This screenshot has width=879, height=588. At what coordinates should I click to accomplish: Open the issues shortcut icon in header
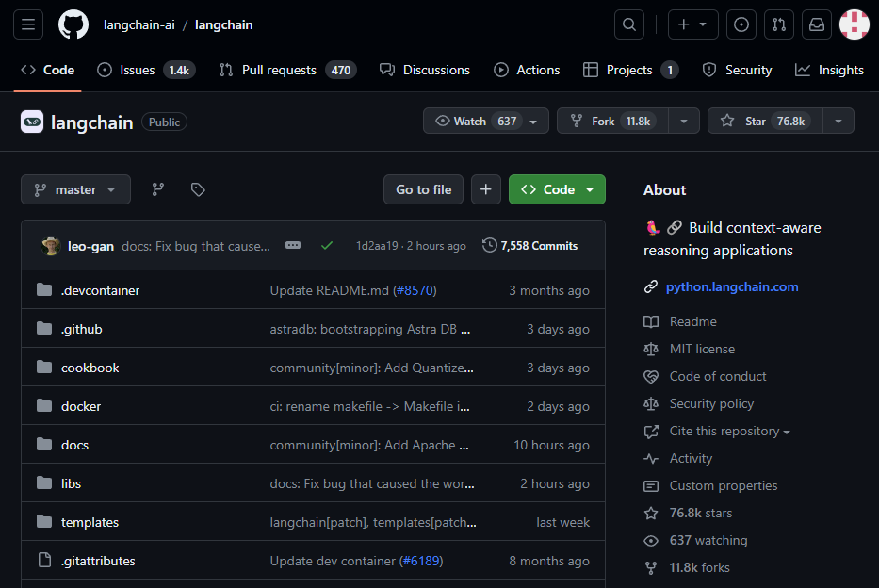point(741,24)
